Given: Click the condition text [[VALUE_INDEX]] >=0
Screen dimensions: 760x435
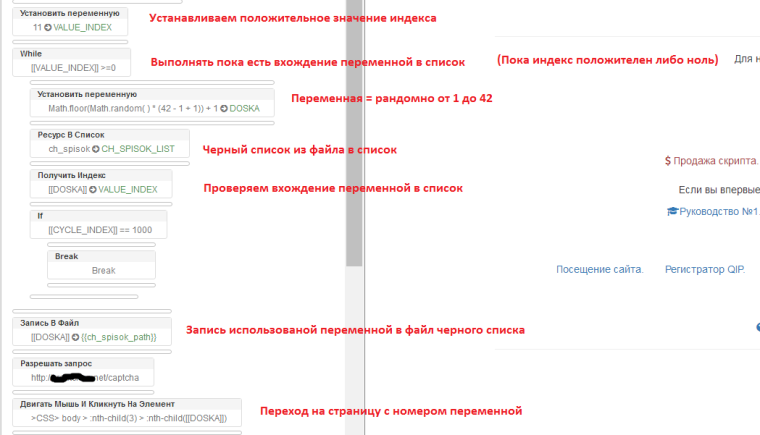Looking at the screenshot, I should coord(73,68).
